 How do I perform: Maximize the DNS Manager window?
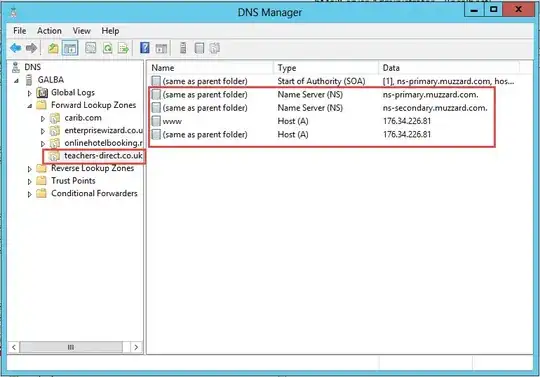pyautogui.click(x=494, y=10)
